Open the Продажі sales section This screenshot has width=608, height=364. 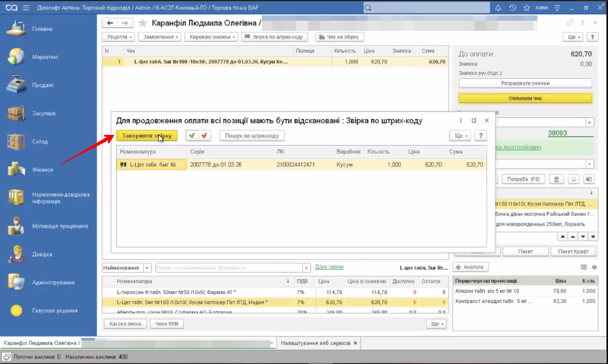(42, 85)
